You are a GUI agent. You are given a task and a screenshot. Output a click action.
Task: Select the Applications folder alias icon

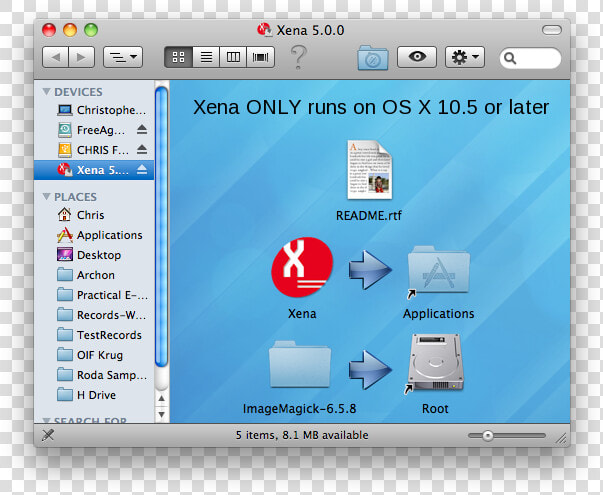(438, 272)
